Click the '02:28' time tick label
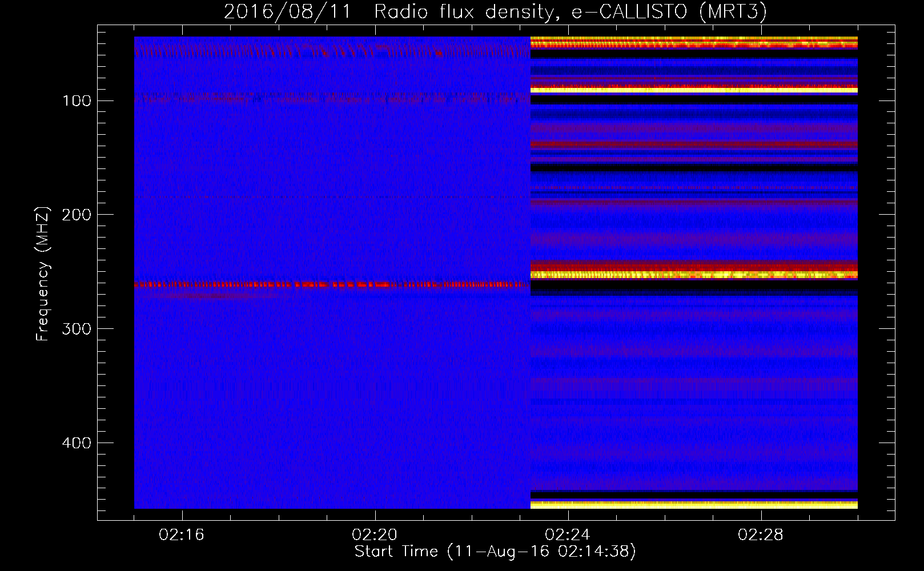 pyautogui.click(x=761, y=534)
